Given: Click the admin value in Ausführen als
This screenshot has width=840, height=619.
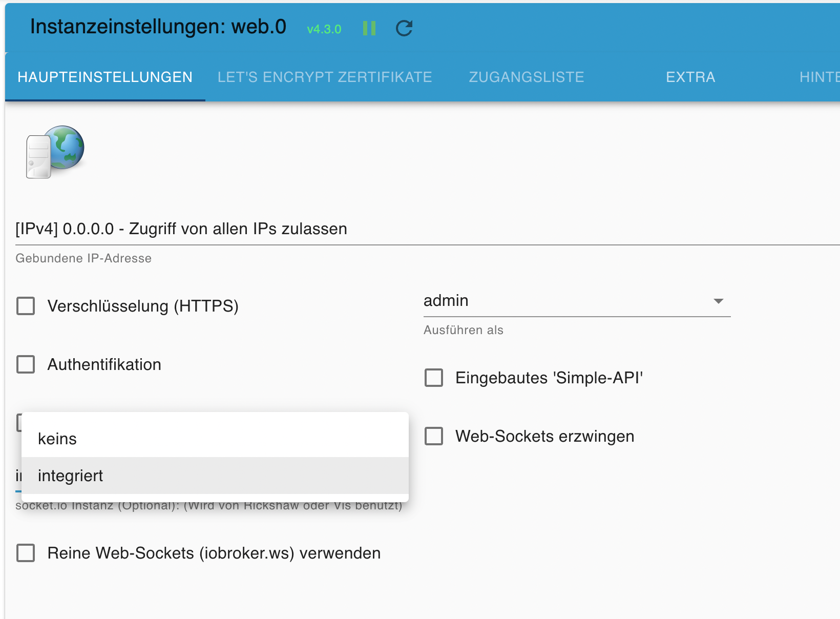Looking at the screenshot, I should pos(446,300).
